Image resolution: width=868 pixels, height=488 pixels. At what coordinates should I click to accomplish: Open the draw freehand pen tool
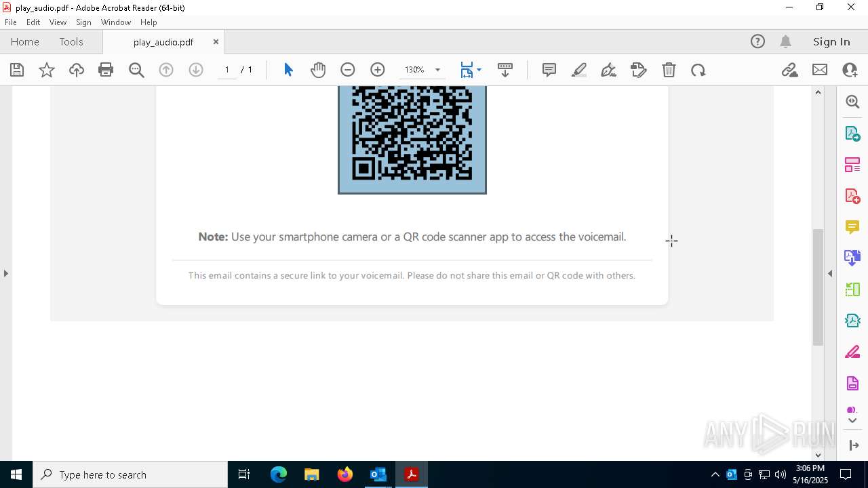point(609,70)
